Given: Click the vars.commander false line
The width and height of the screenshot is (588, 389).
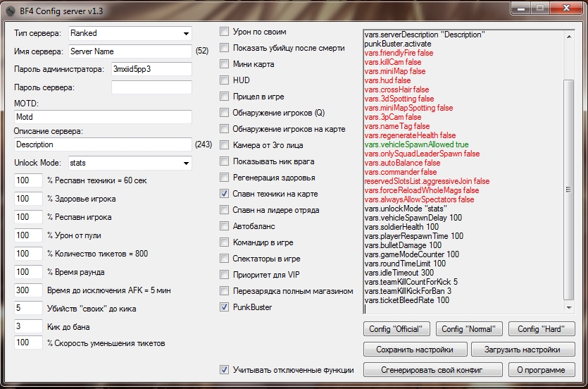Looking at the screenshot, I should (401, 172).
